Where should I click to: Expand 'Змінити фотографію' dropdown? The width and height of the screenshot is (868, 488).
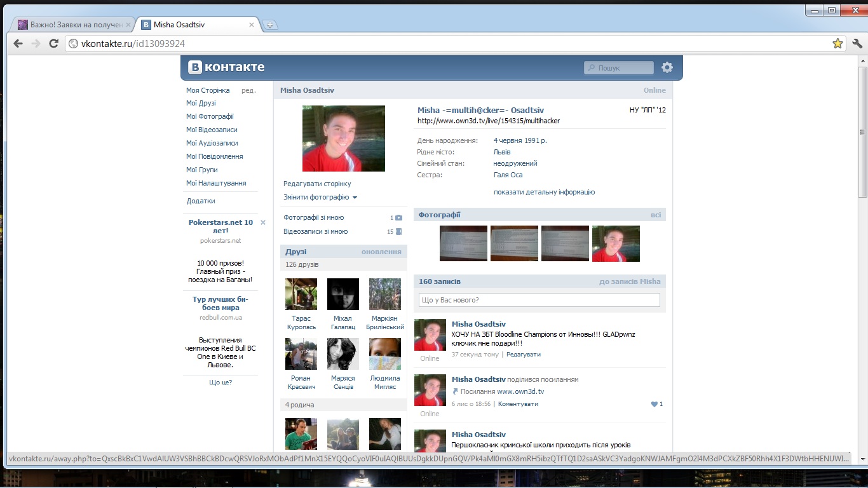[x=320, y=198]
